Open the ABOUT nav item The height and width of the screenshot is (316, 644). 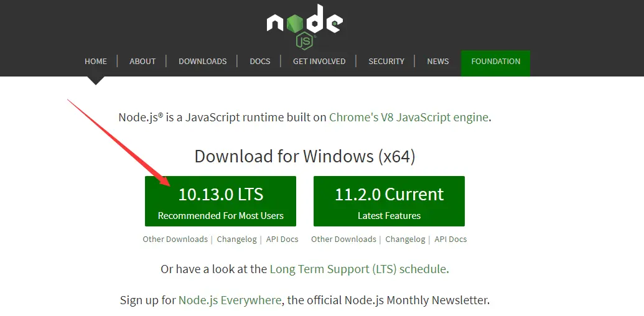tap(142, 62)
